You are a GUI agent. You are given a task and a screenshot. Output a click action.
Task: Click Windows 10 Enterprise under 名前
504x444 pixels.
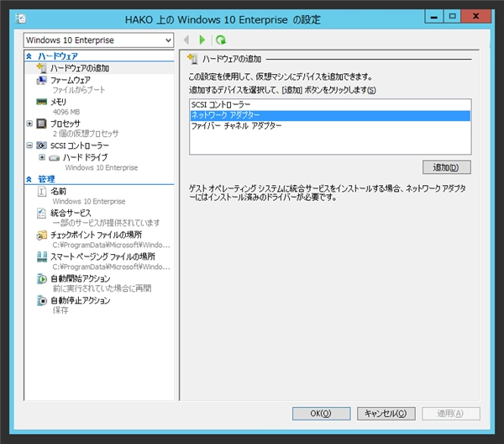click(x=89, y=202)
